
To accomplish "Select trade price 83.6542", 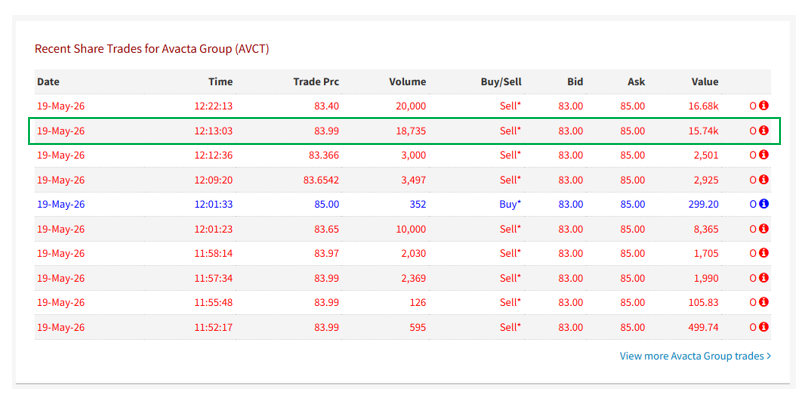I will click(x=321, y=180).
